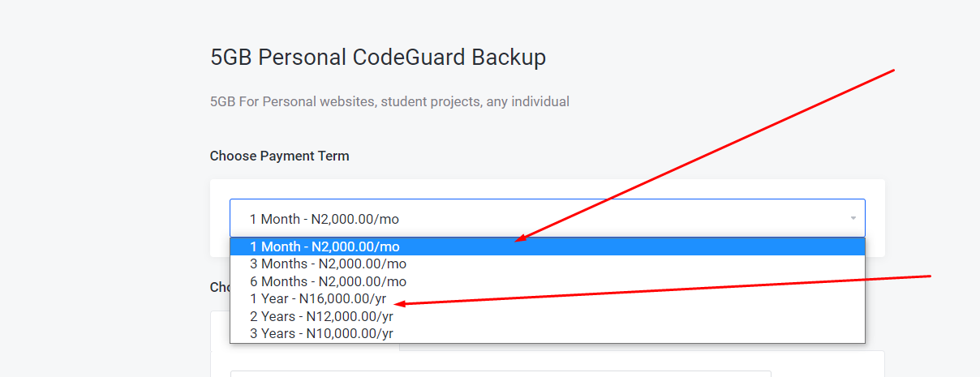Click the payment term dropdown arrow

tap(853, 219)
